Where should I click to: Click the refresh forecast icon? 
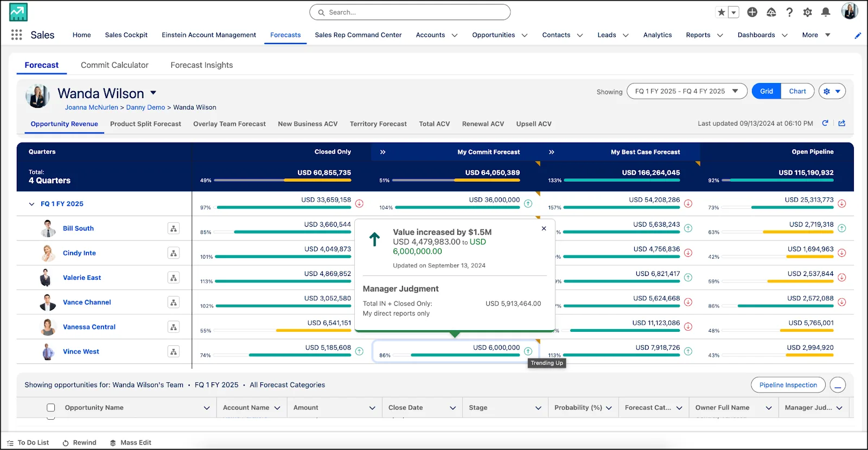825,123
